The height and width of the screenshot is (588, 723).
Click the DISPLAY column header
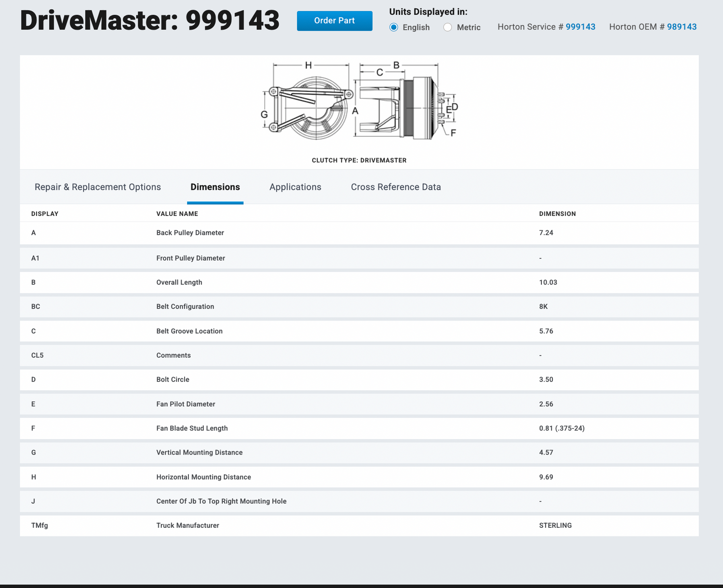pyautogui.click(x=45, y=214)
